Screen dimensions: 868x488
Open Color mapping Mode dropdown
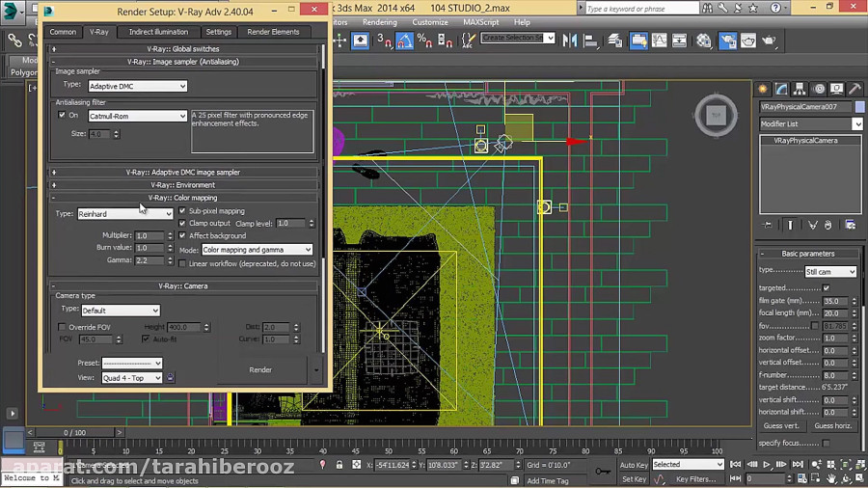coord(257,250)
